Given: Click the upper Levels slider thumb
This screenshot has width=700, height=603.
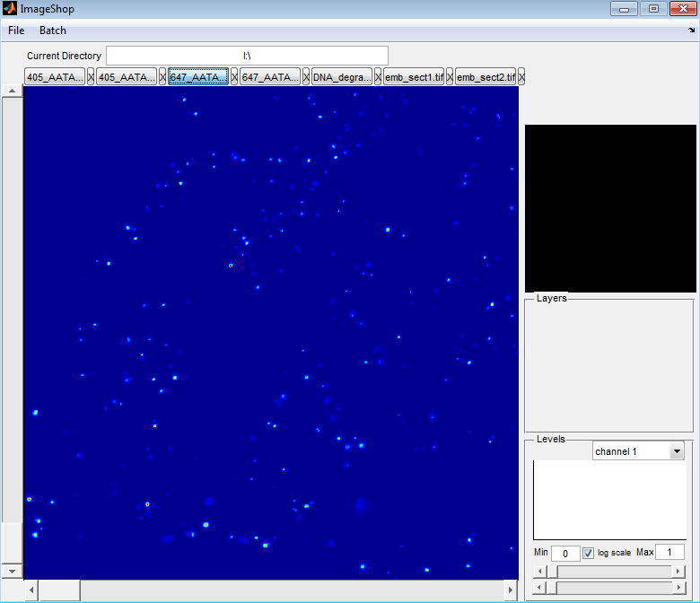Looking at the screenshot, I should pos(552,572).
